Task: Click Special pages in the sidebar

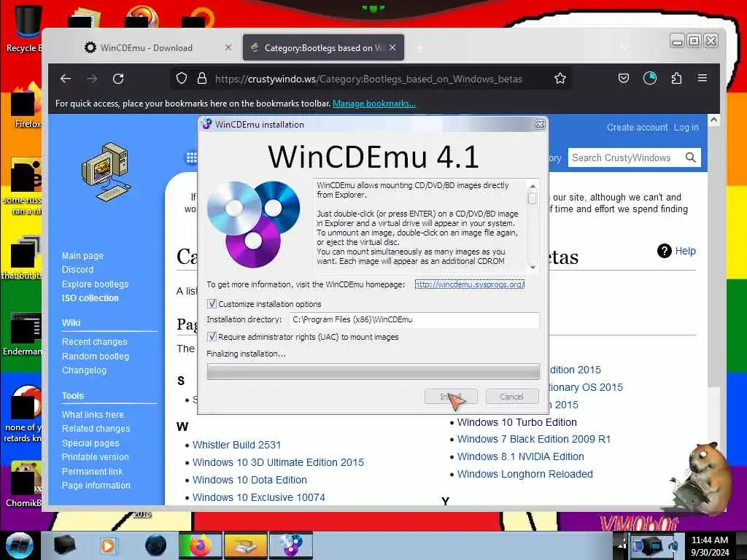Action: (x=90, y=443)
